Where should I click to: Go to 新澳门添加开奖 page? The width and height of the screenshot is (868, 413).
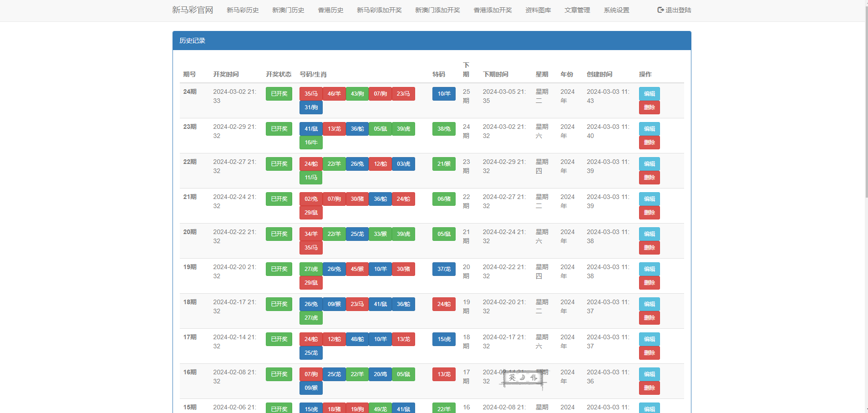[x=437, y=10]
